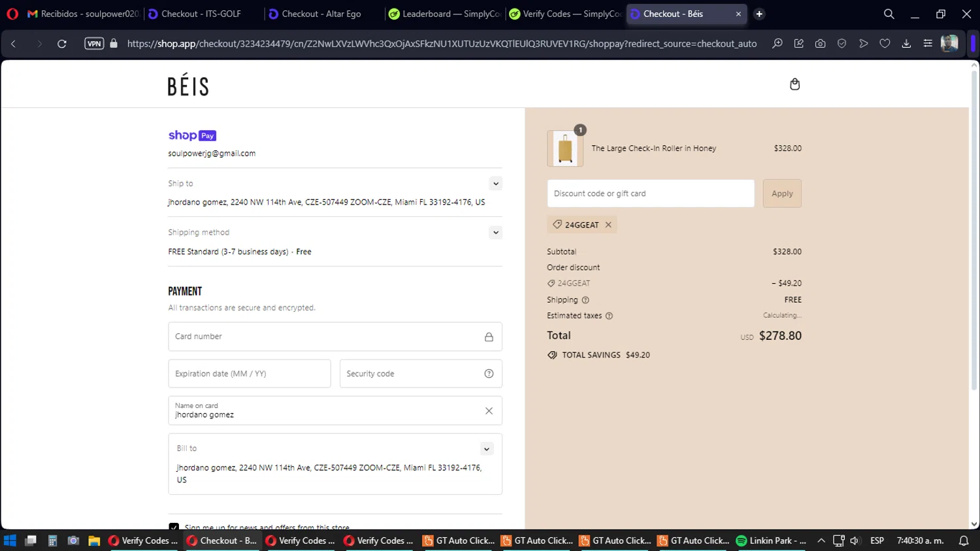Switch the ESP keyboard language indicator

click(x=877, y=541)
